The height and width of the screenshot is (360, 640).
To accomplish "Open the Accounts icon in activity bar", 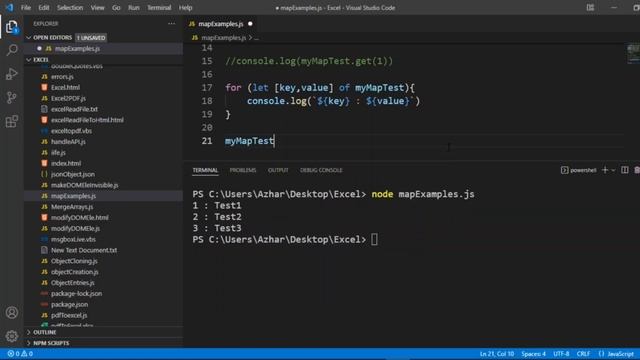I will coord(12,313).
